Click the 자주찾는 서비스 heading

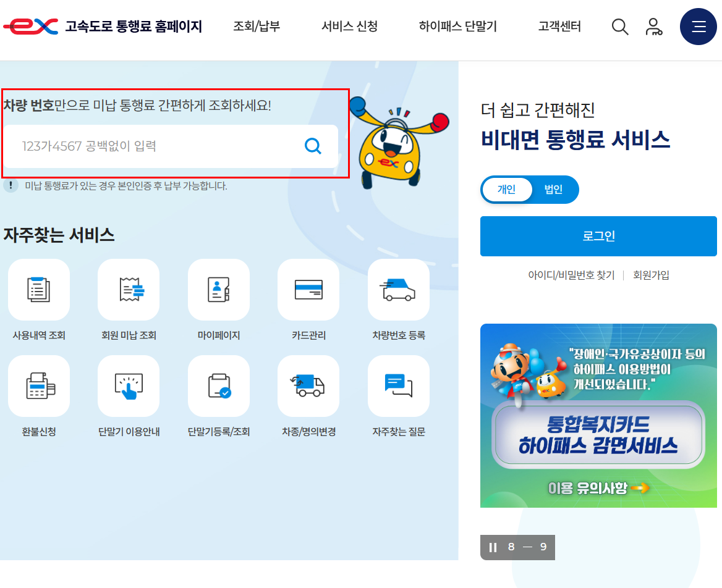(x=59, y=235)
